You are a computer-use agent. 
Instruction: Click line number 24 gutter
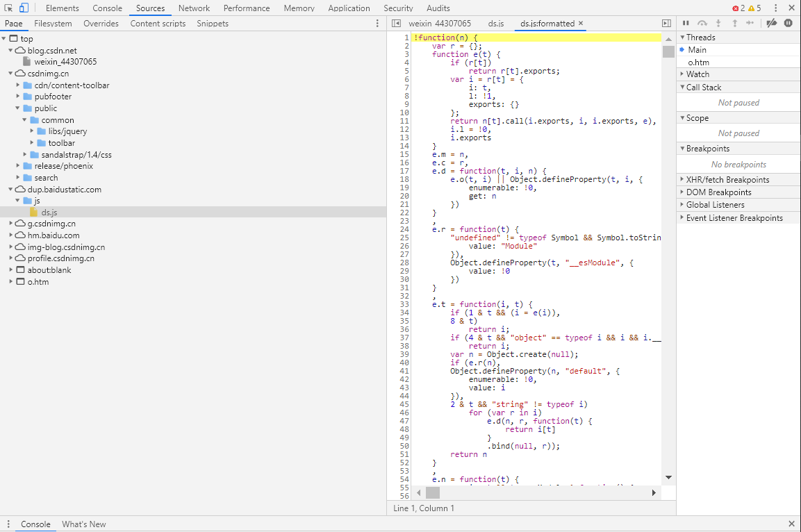click(404, 229)
